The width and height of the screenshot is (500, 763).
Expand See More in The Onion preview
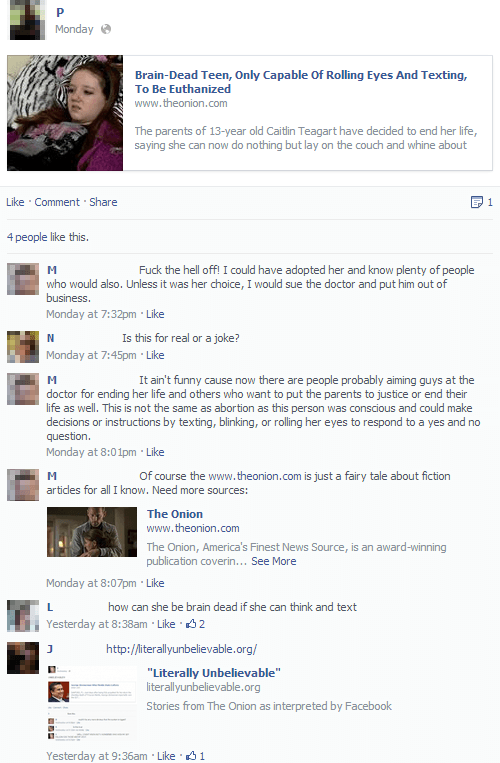pyautogui.click(x=273, y=561)
